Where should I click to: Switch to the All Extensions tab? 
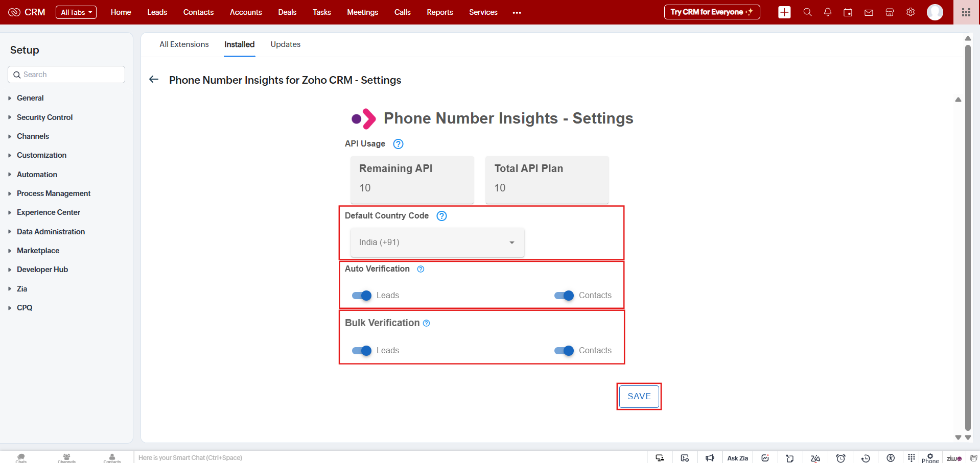(184, 44)
